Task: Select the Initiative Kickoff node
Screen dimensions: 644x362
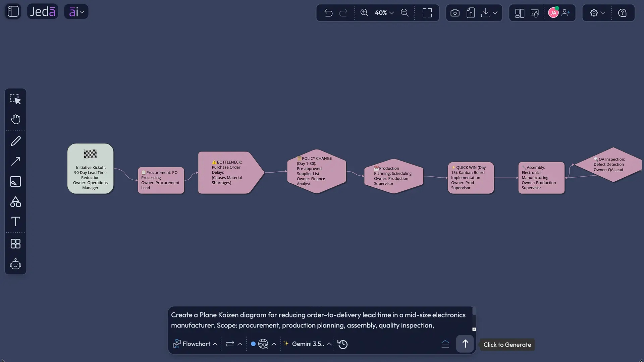Action: pos(90,169)
